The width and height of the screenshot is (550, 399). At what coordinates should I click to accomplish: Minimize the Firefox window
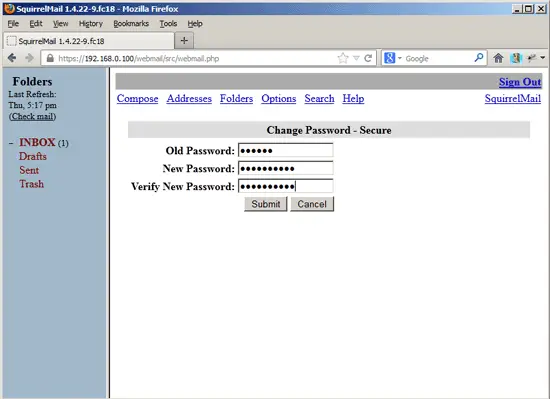pyautogui.click(x=517, y=9)
